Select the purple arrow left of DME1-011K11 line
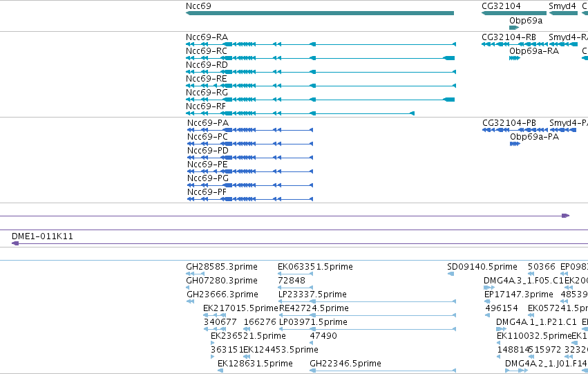This screenshot has width=588, height=374. [x=15, y=243]
